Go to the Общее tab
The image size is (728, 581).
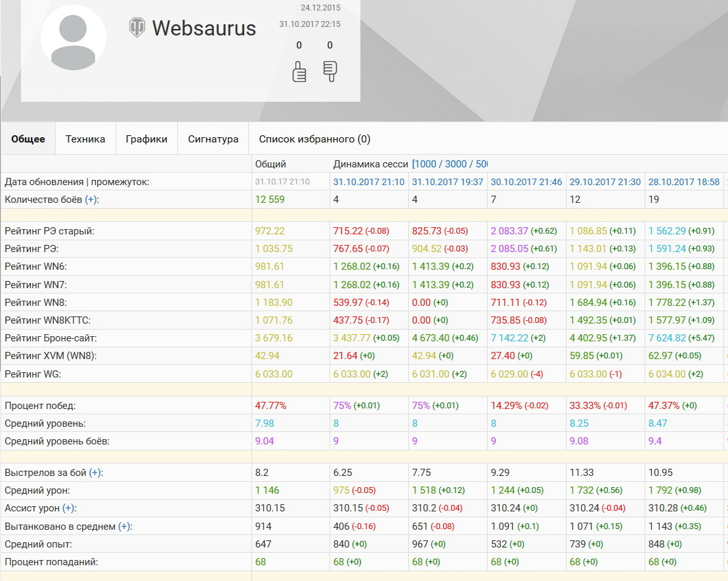[28, 139]
